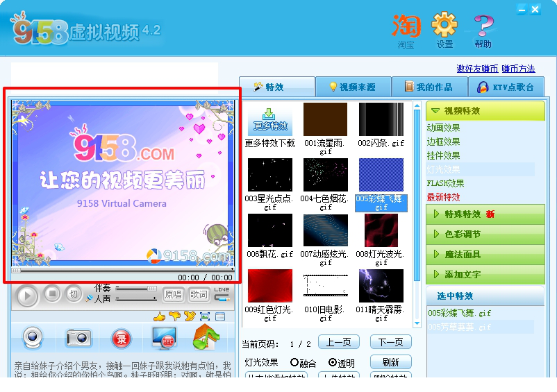
Task: Expand the 添加文字 section
Action: tap(485, 274)
